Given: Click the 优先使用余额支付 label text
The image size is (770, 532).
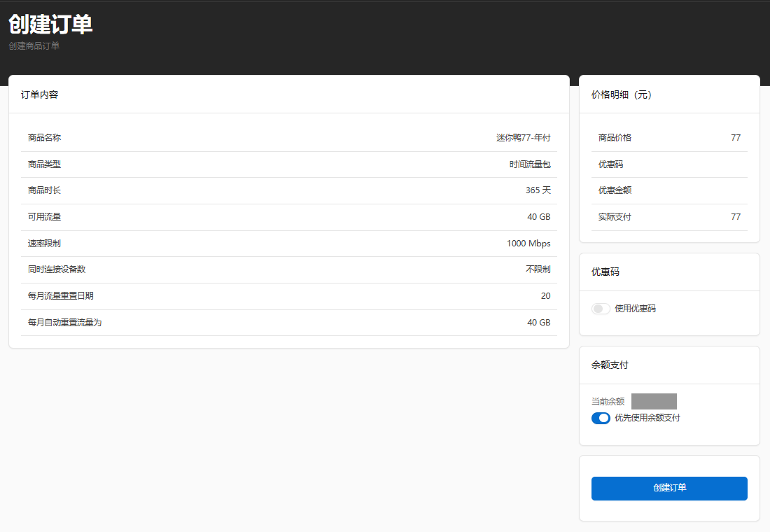Looking at the screenshot, I should [x=647, y=417].
